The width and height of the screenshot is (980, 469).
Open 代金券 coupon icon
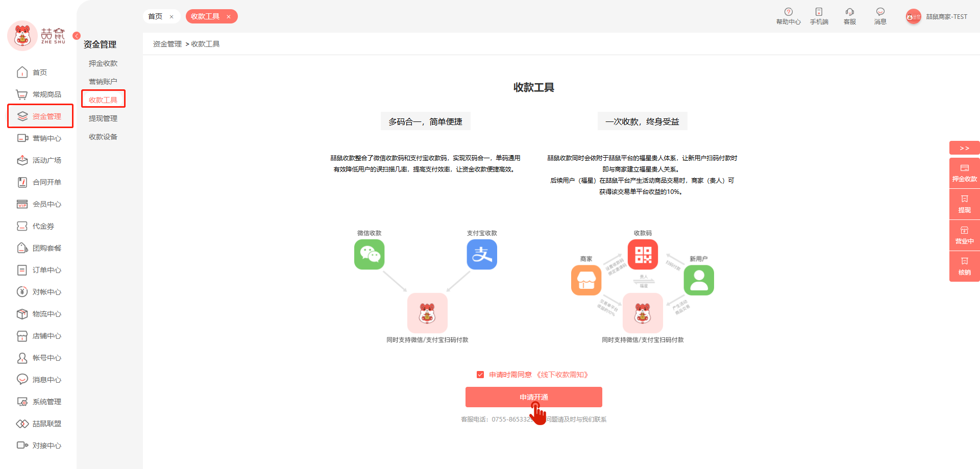tap(22, 226)
